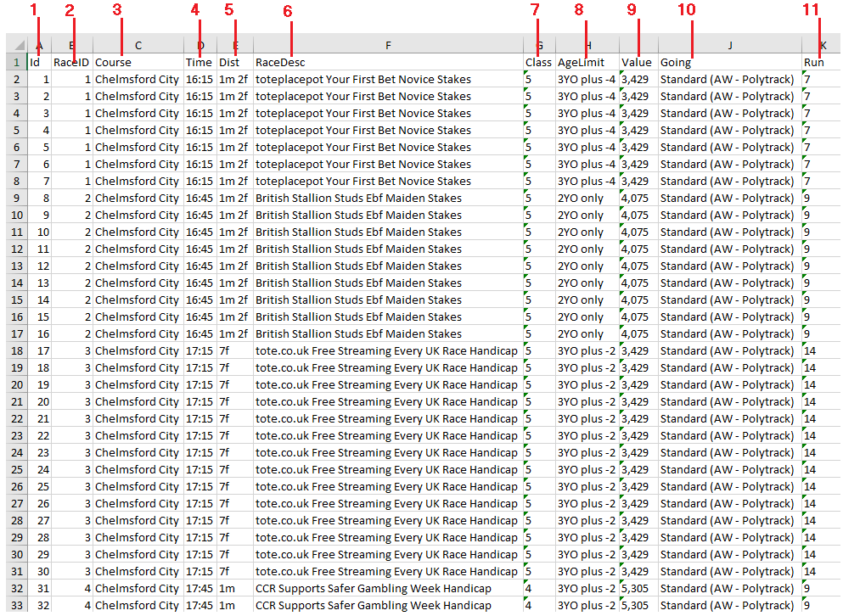Click the RaceDesc cell in row 32

coord(388,588)
